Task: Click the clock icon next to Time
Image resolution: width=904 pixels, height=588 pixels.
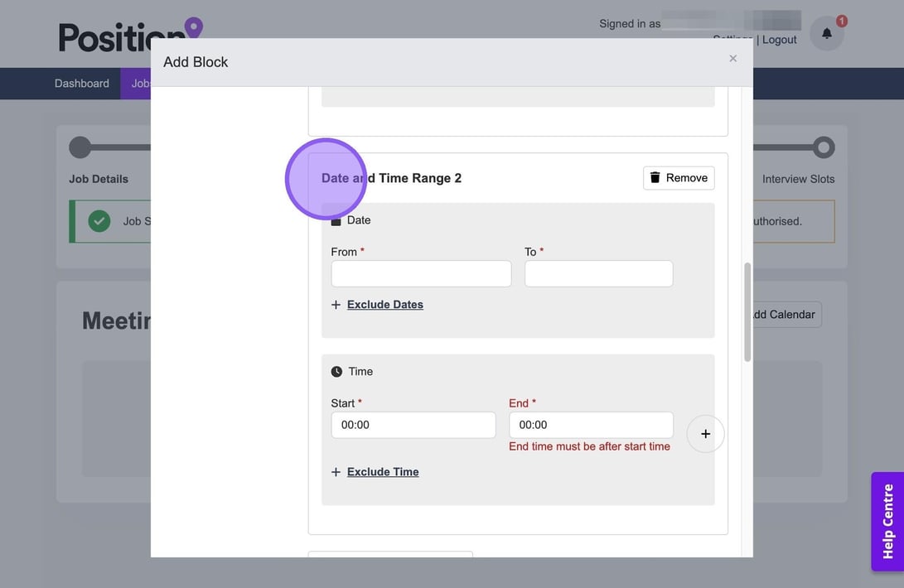Action: click(336, 372)
